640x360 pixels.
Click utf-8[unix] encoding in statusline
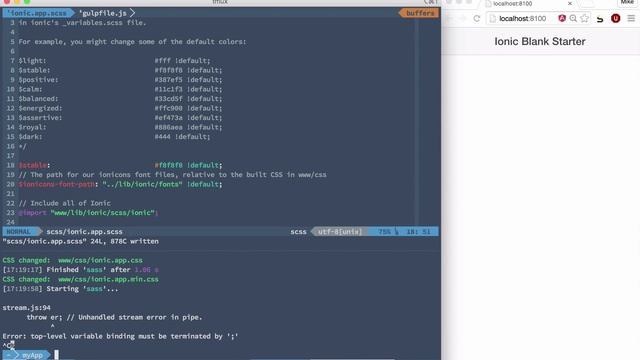pos(340,231)
